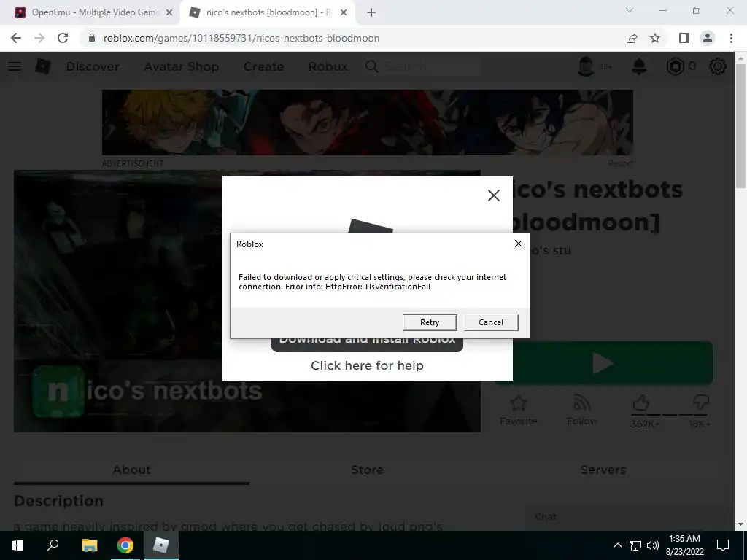Open the Windows Start menu
The width and height of the screenshot is (747, 560).
click(x=18, y=545)
